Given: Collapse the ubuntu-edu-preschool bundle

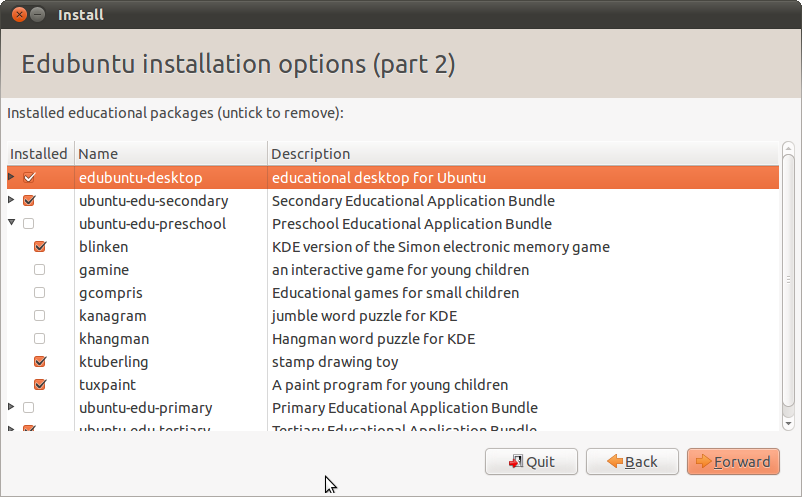Looking at the screenshot, I should (x=11, y=222).
